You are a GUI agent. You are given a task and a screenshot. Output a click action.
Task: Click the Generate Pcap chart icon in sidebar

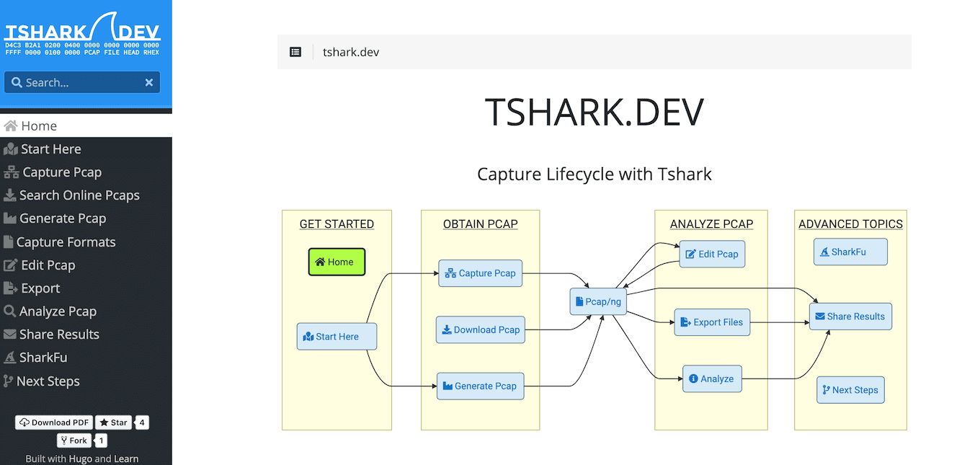(10, 218)
